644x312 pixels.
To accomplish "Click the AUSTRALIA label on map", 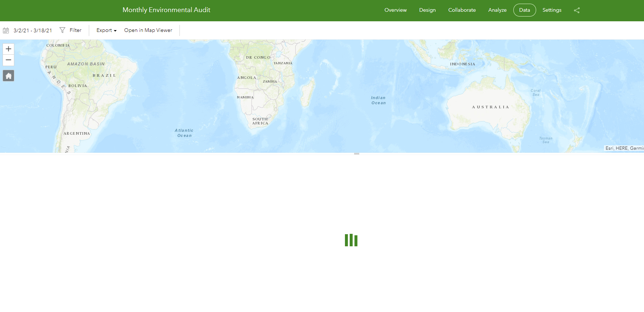I will tap(491, 107).
